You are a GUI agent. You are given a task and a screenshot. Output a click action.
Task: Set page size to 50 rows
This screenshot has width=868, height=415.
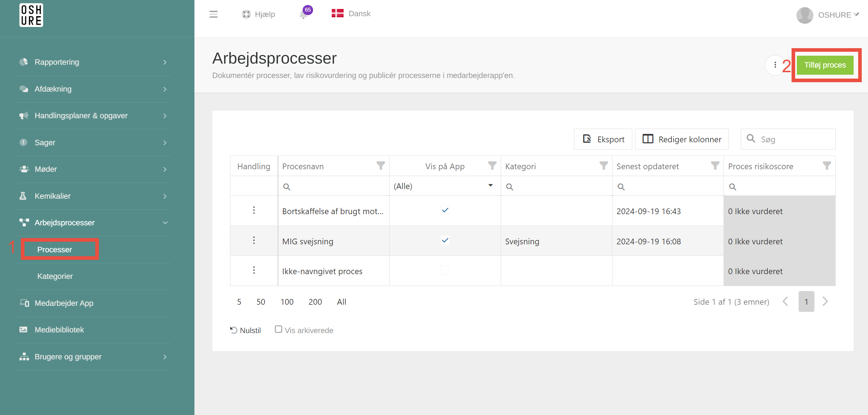point(261,302)
